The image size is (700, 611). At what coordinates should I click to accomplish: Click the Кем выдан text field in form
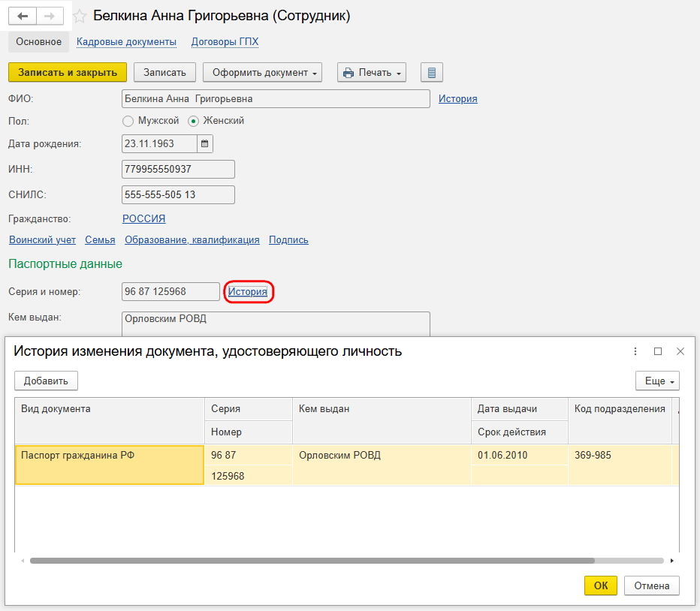click(276, 324)
